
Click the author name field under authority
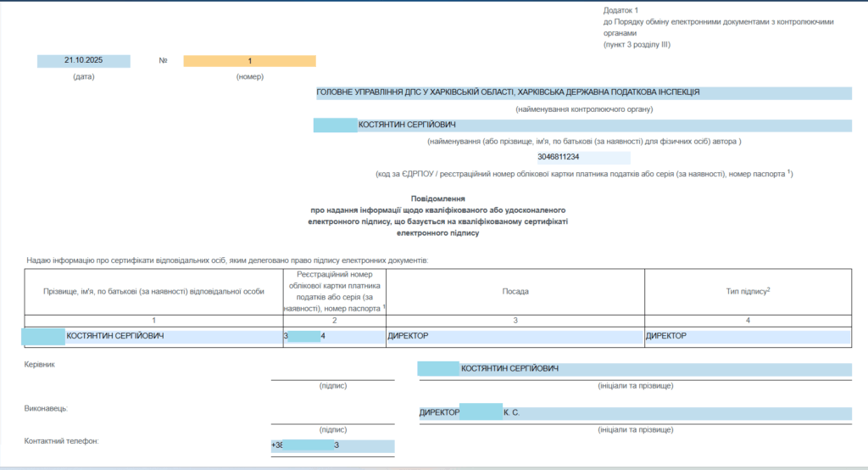coord(583,126)
